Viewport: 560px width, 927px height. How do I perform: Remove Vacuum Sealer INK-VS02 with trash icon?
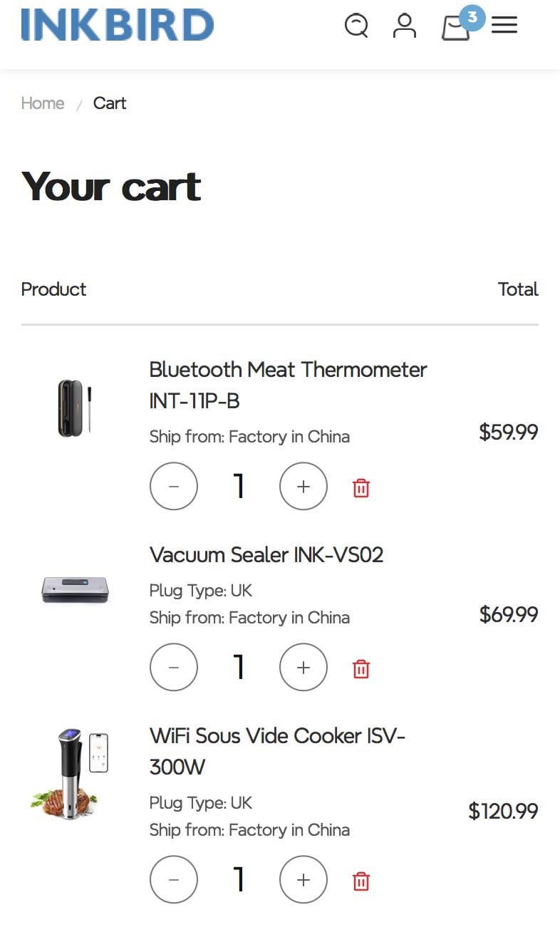coord(361,669)
